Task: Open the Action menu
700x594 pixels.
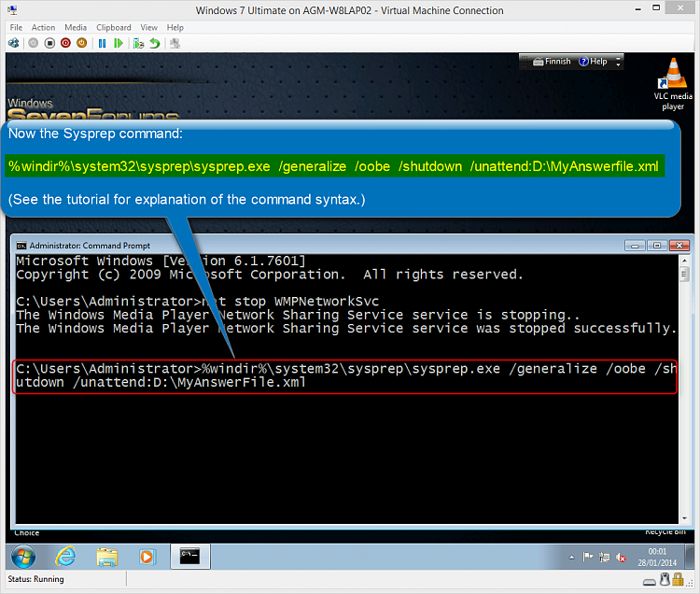Action: [43, 28]
